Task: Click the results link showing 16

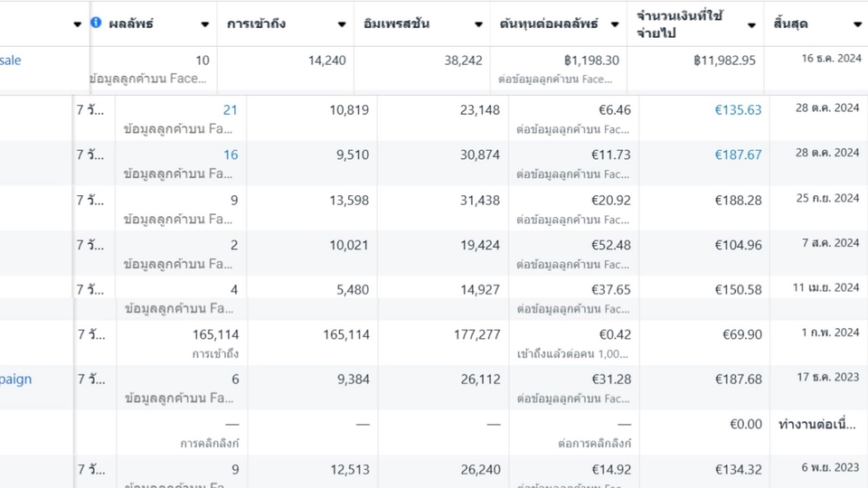Action: coord(231,155)
